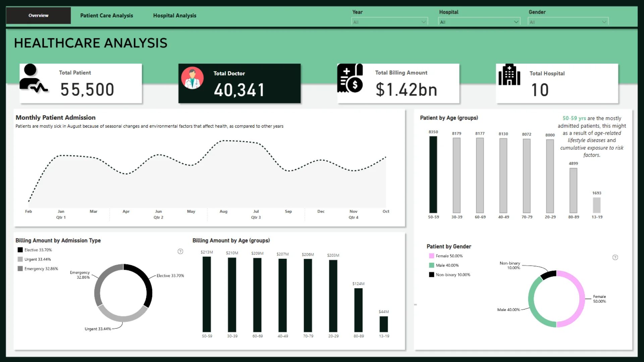644x362 pixels.
Task: Click the doctor avatar icon
Action: click(x=192, y=78)
